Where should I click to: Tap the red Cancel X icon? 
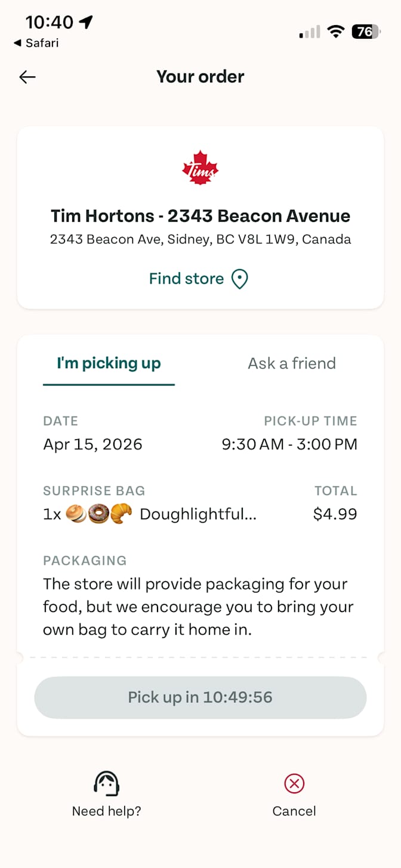294,783
